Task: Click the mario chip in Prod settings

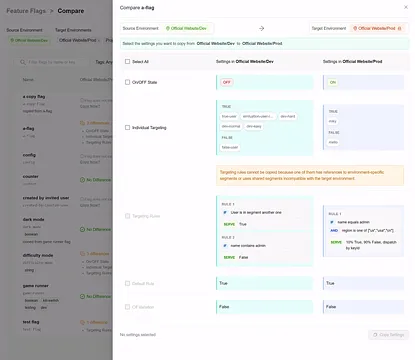Action: click(333, 142)
